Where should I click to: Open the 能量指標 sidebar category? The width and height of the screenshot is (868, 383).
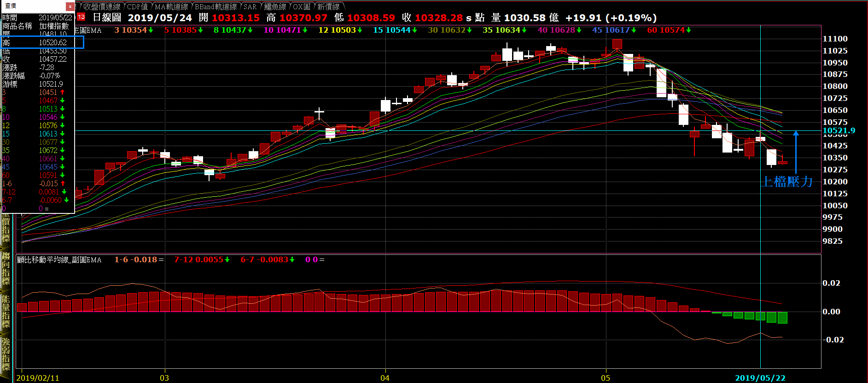pyautogui.click(x=6, y=311)
